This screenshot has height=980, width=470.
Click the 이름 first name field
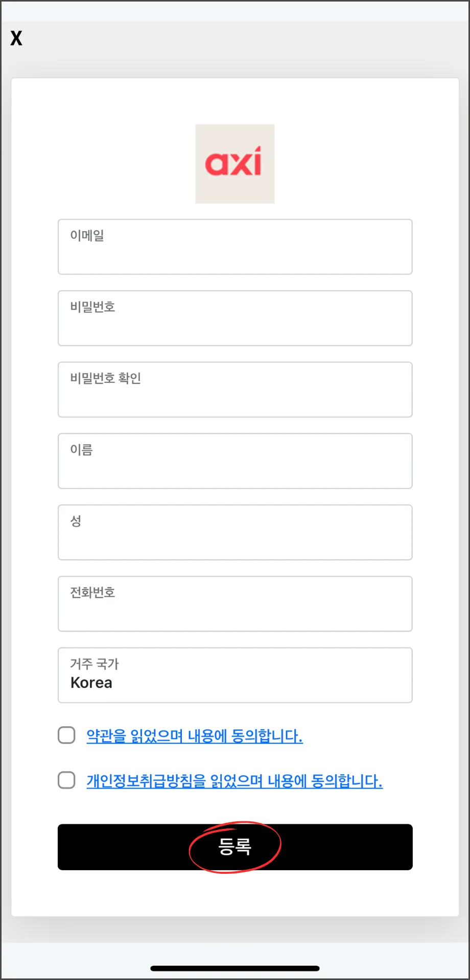click(x=235, y=461)
